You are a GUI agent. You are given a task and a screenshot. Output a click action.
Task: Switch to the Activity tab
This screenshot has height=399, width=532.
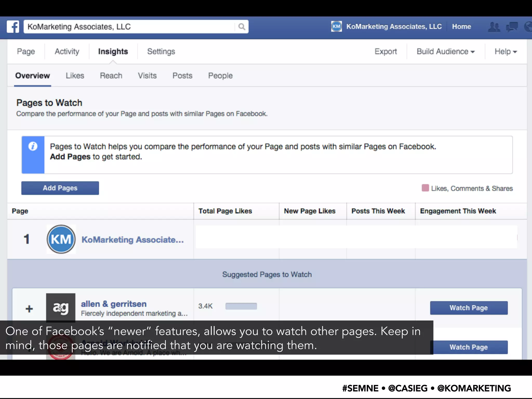tap(67, 51)
